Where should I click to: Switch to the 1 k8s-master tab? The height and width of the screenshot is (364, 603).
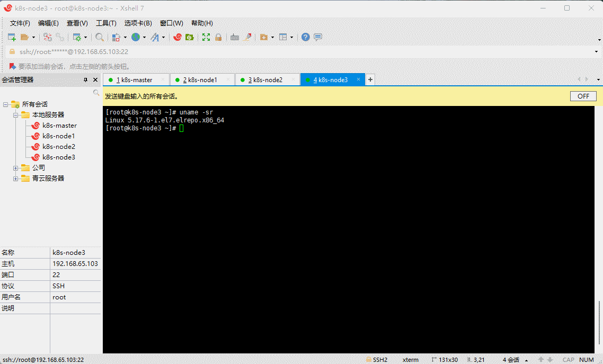click(x=136, y=79)
